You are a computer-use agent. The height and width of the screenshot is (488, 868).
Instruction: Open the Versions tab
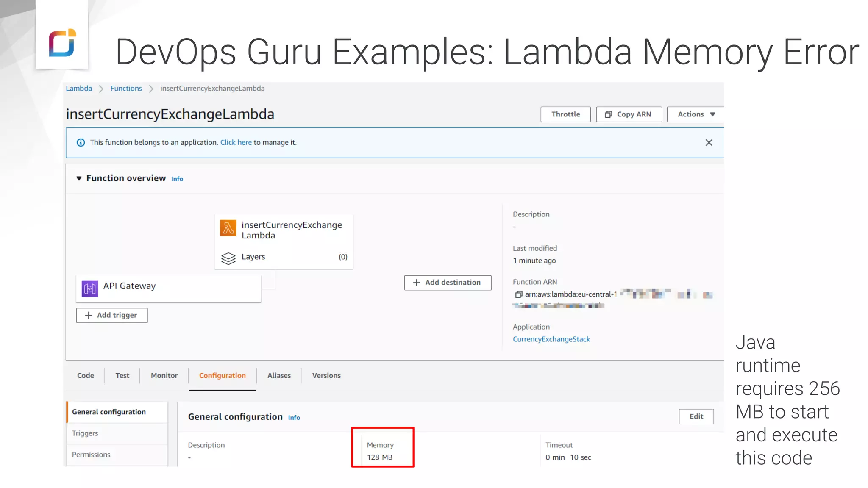(x=326, y=376)
